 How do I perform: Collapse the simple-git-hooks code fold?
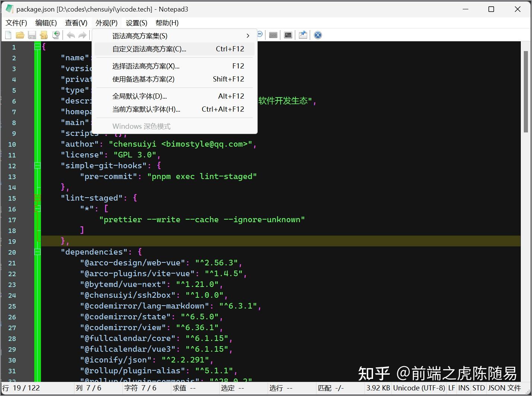pyautogui.click(x=37, y=165)
